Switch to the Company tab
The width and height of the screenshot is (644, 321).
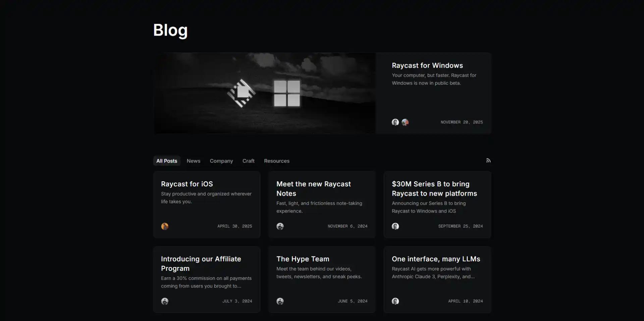[x=221, y=161]
